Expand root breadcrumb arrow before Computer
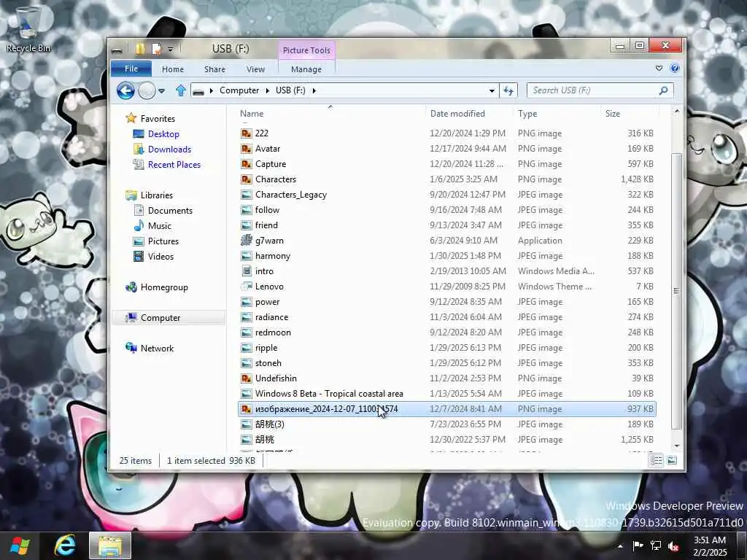This screenshot has width=747, height=560. tap(211, 90)
